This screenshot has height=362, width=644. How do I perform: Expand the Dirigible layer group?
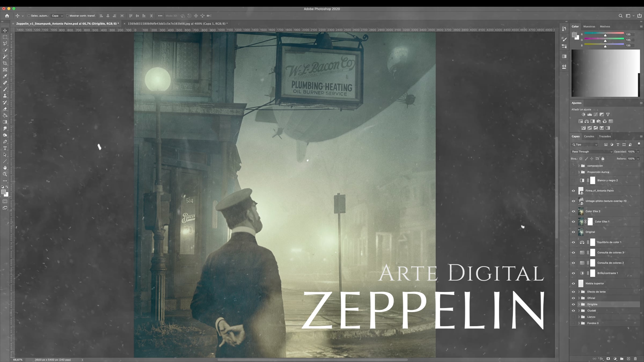(579, 304)
